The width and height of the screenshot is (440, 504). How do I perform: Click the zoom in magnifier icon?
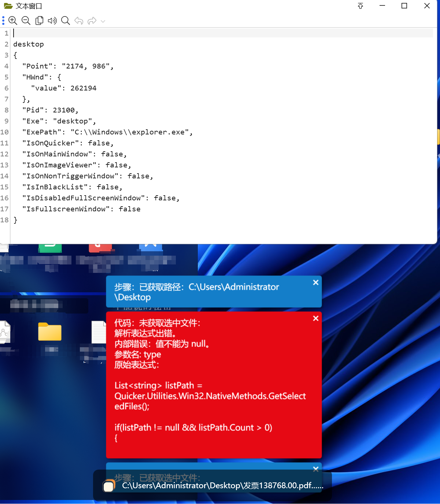(x=13, y=21)
